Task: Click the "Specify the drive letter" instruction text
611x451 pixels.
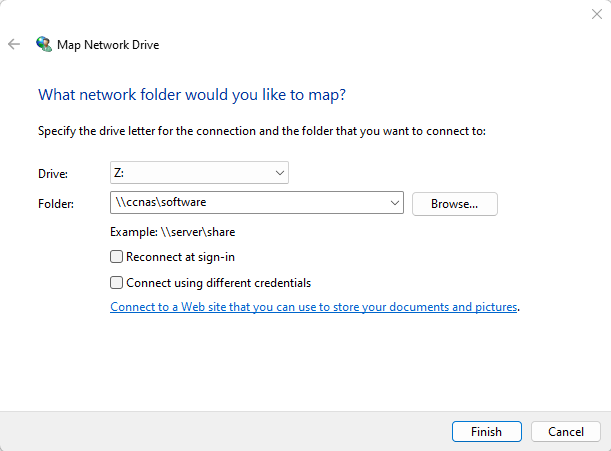Action: tap(261, 131)
